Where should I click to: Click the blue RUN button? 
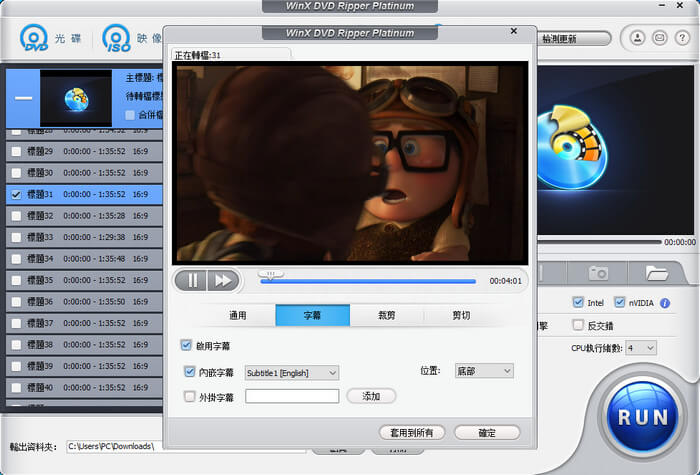pyautogui.click(x=643, y=417)
